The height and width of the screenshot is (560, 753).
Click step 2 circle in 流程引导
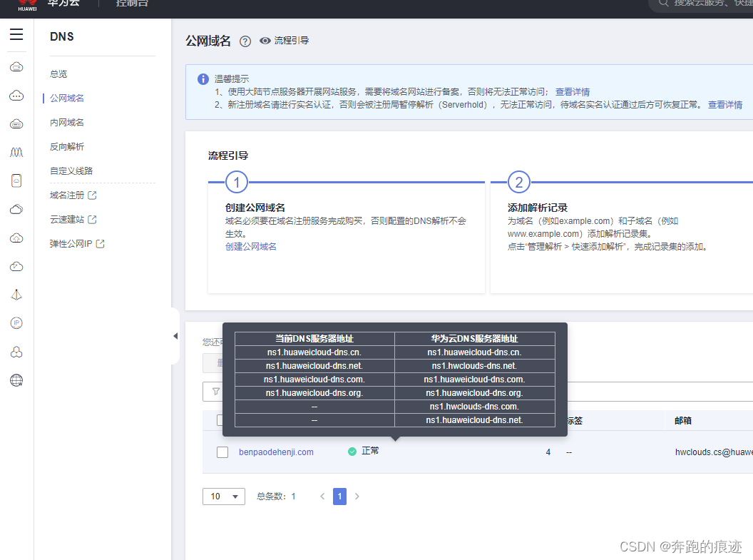(x=518, y=183)
